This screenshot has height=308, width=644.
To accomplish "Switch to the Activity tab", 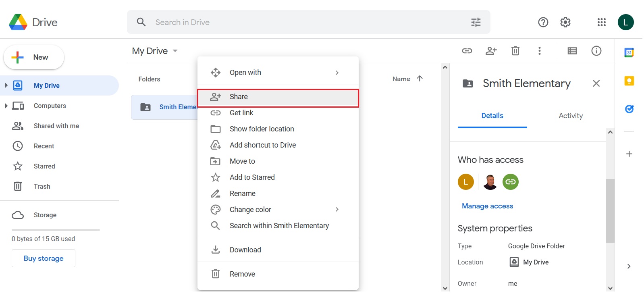I will (x=571, y=116).
